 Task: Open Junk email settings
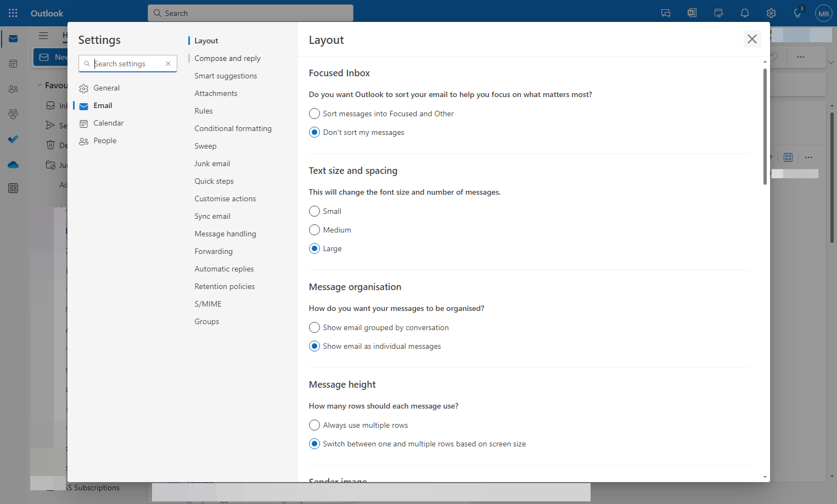(212, 163)
